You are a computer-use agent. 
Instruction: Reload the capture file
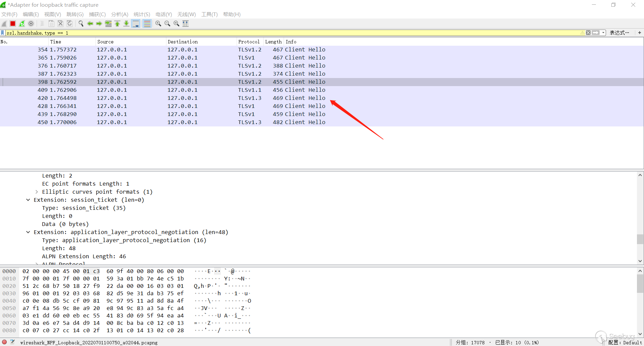(x=70, y=24)
